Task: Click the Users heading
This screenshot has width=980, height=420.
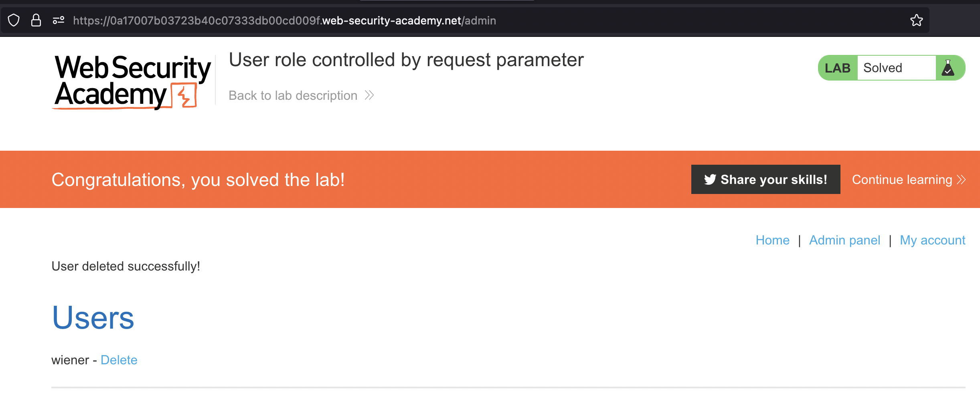Action: [x=93, y=318]
